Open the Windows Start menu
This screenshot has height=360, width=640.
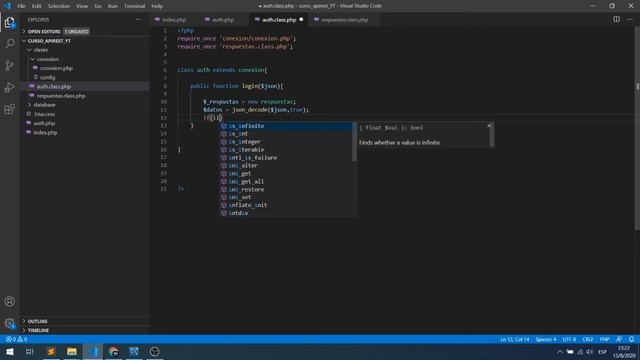9,351
